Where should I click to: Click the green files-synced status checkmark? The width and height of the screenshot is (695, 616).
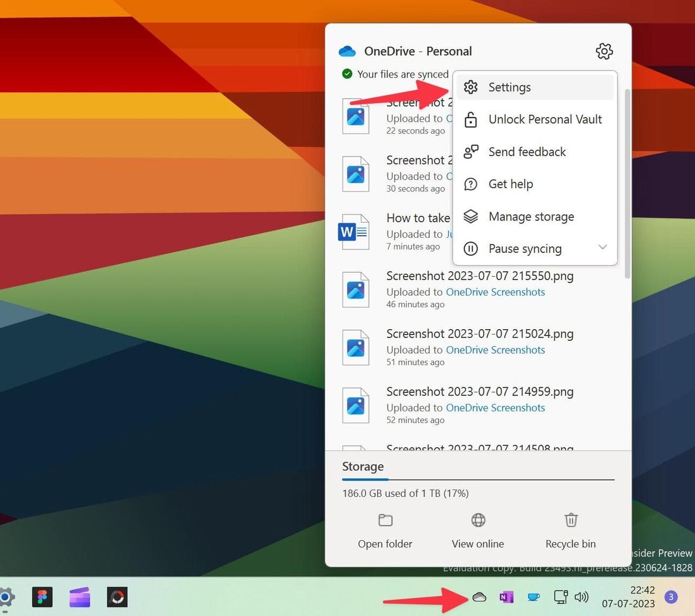pos(347,74)
